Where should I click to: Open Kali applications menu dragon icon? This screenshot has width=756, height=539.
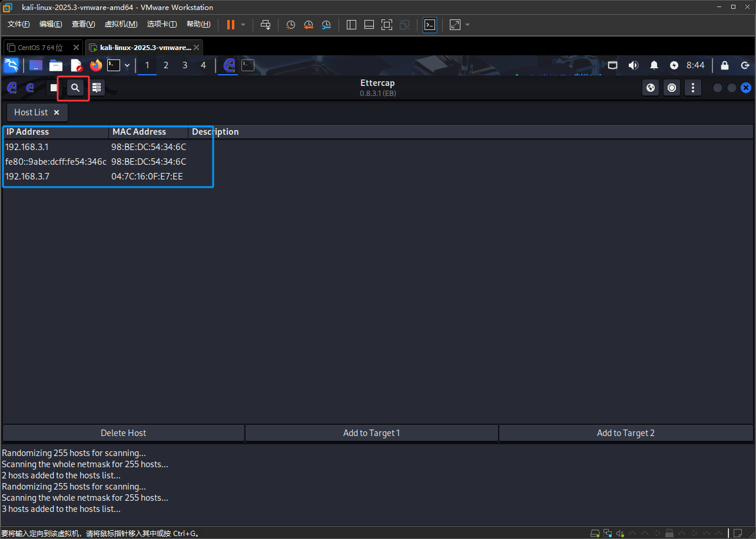point(11,65)
